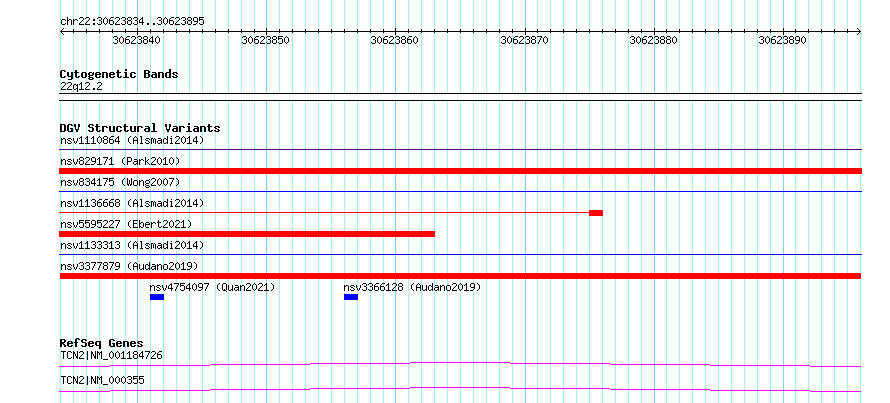
Task: Click the blue glyph under nsv3366128
Action: pos(351,297)
